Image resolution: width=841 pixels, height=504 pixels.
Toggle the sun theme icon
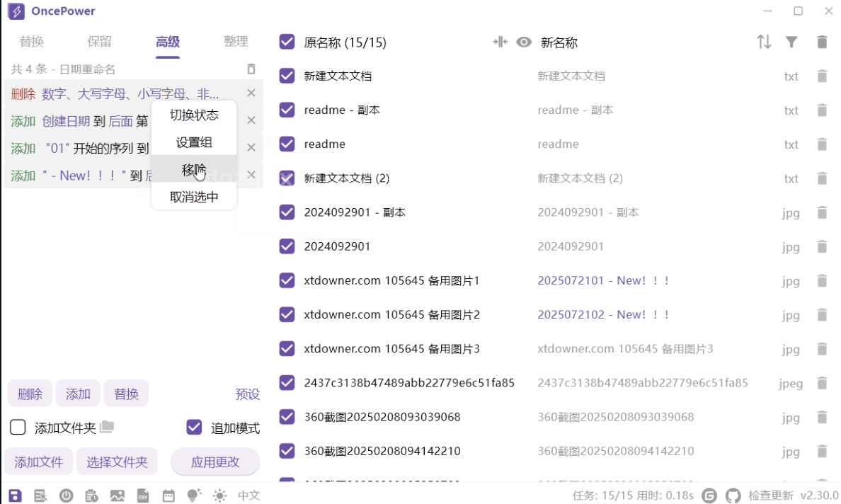tap(220, 496)
